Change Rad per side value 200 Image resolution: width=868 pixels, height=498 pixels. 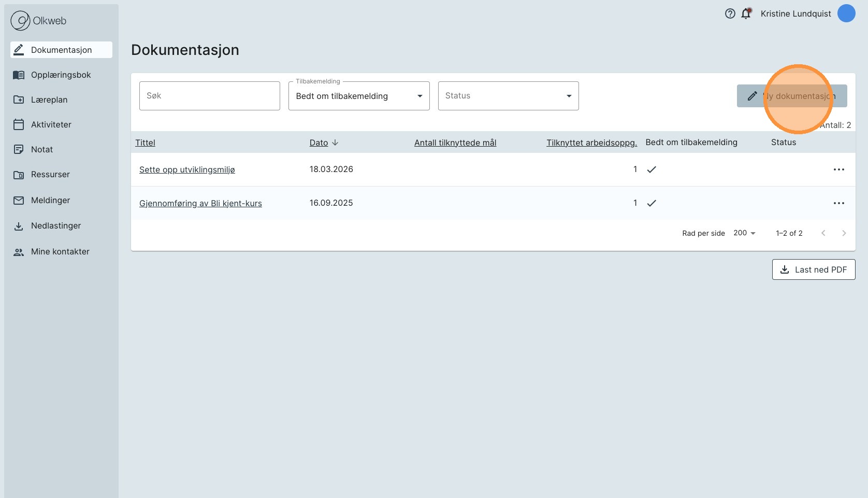point(744,233)
